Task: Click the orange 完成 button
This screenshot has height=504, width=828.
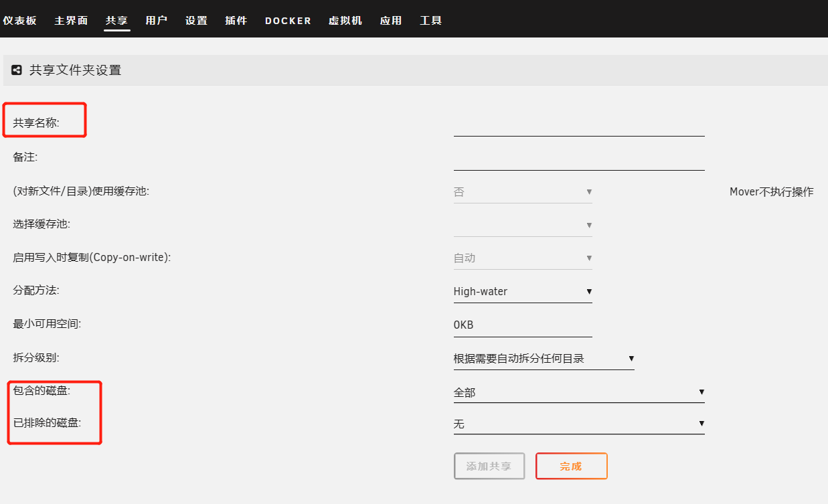Action: (571, 467)
